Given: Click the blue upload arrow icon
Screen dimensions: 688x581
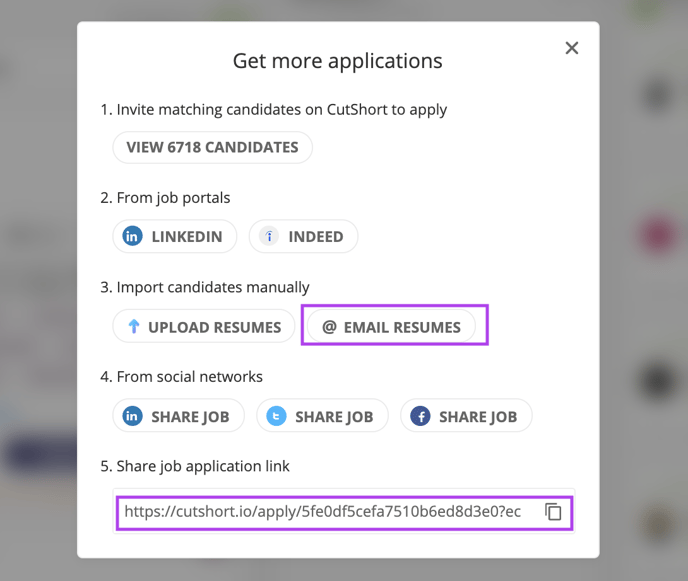Looking at the screenshot, I should pyautogui.click(x=134, y=326).
